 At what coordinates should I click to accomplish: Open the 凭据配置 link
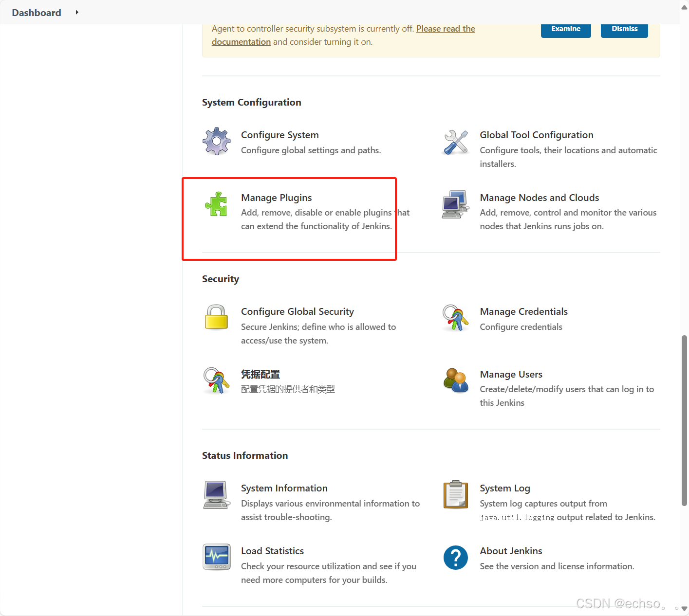click(x=261, y=374)
